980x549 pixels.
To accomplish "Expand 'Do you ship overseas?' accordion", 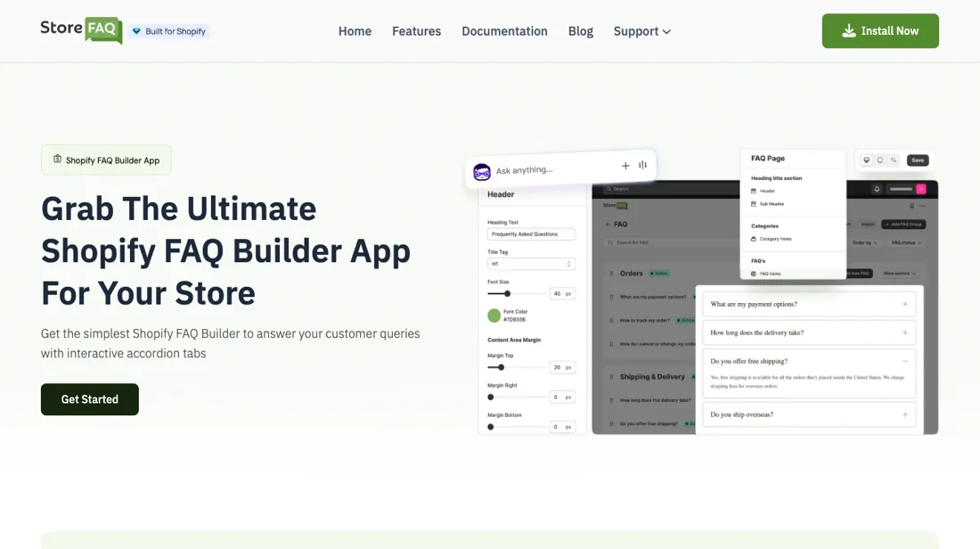I will tap(809, 414).
